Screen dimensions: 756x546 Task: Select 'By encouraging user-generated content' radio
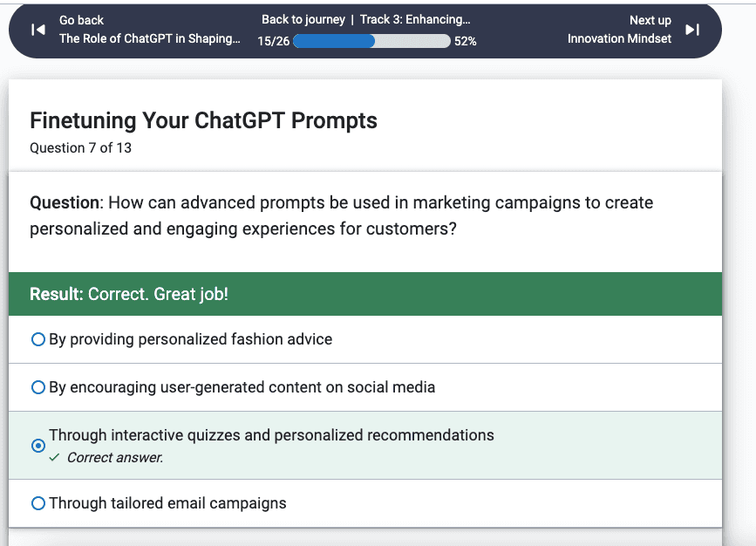38,387
